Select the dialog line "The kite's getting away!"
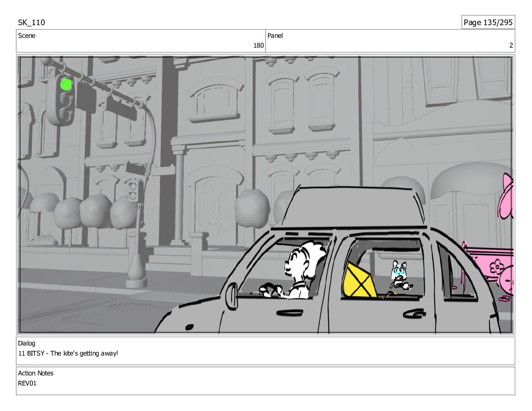532x411 pixels. [84, 353]
